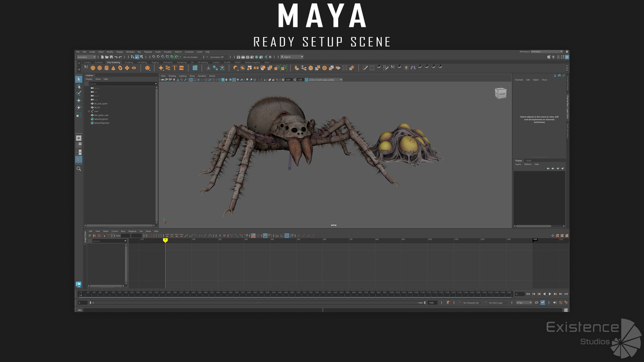This screenshot has height=362, width=644.
Task: Play the animation forwards
Action: point(550,294)
